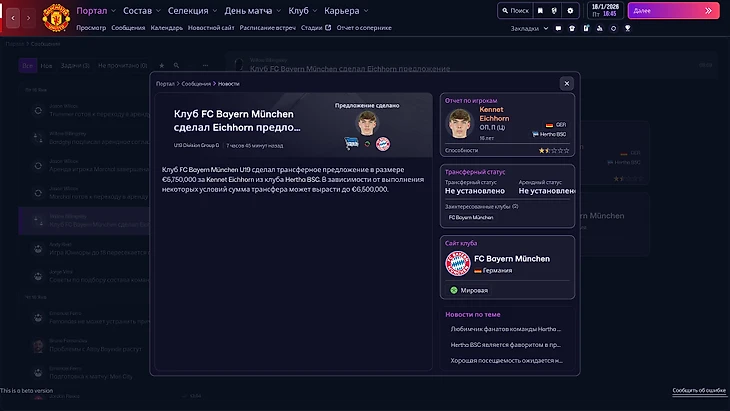The image size is (730, 411).
Task: Open the squad shirt shortcut icon
Action: [572, 28]
